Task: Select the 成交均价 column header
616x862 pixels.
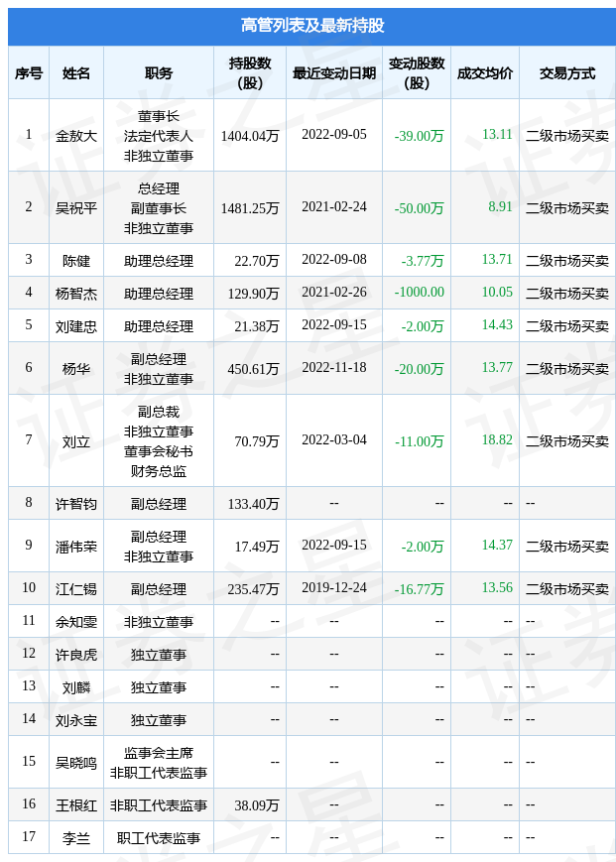Action: click(485, 73)
